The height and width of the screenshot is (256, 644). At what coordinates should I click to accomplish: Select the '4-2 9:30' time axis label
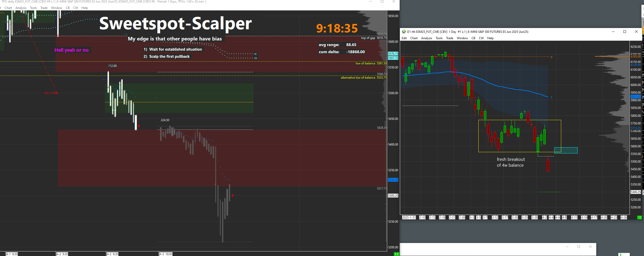tap(62, 254)
